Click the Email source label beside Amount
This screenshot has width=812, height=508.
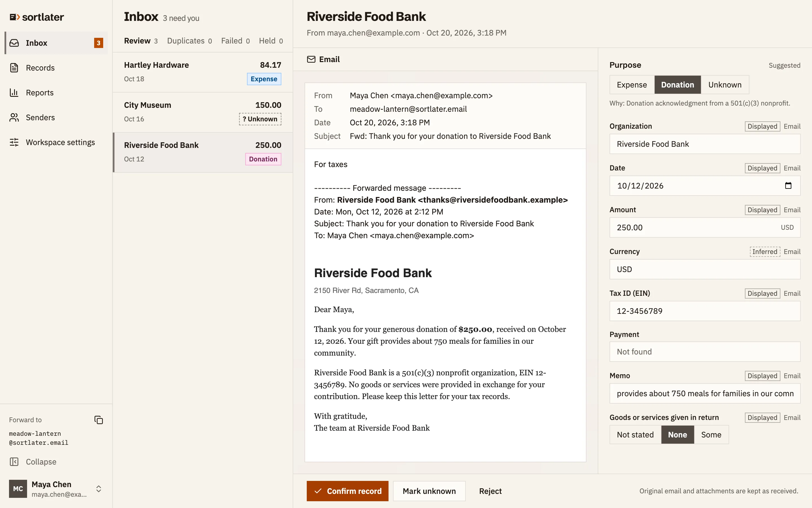tap(792, 210)
